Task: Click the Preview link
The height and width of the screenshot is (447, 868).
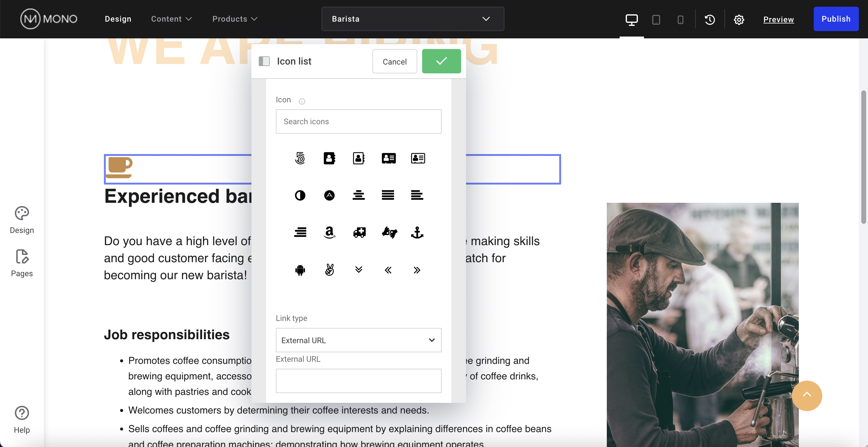Action: point(778,19)
